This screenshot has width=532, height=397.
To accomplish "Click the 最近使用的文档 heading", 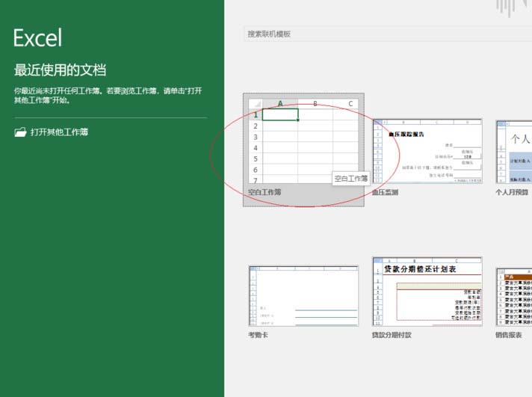I will point(60,70).
